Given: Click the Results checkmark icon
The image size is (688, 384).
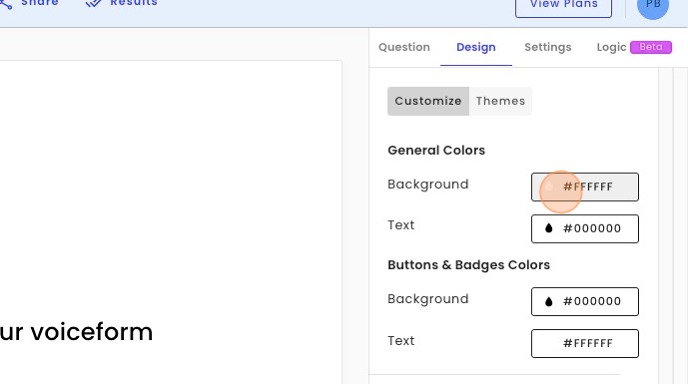Looking at the screenshot, I should (x=93, y=4).
